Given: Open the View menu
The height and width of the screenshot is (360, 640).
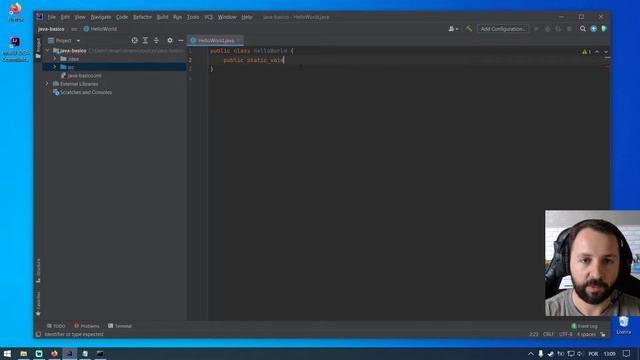Looking at the screenshot, I should tap(80, 17).
